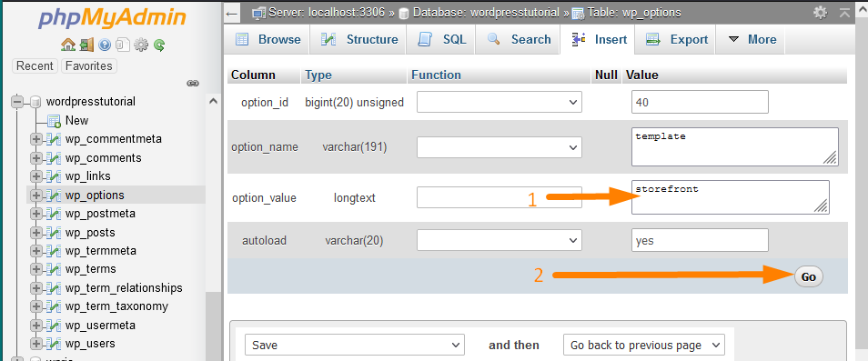The width and height of the screenshot is (868, 361).
Task: Click table icon beside wp_comments
Action: [54, 158]
